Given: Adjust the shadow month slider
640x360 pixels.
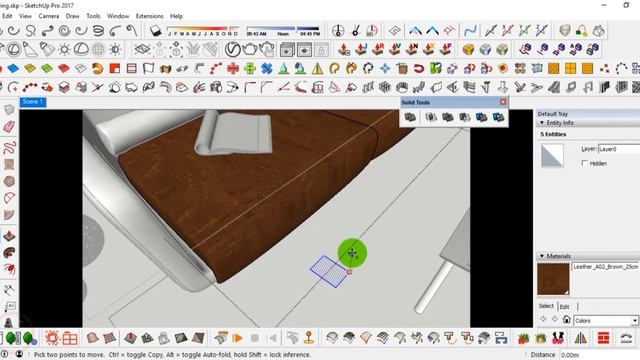Looking at the screenshot, I should (203, 31).
